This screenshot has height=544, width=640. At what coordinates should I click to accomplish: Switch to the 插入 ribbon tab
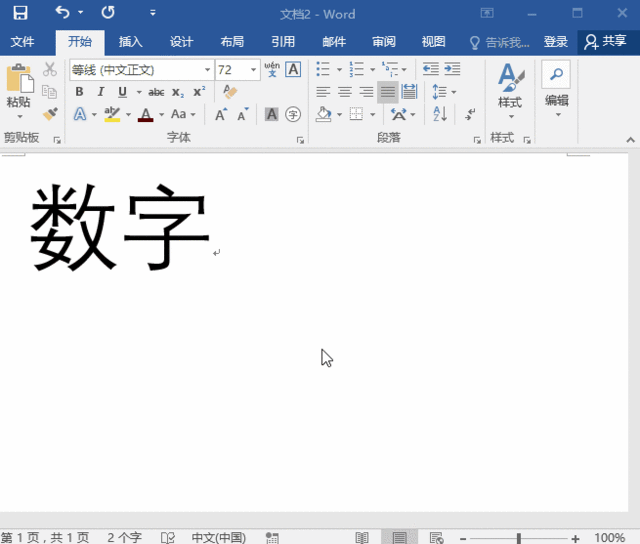tap(130, 42)
